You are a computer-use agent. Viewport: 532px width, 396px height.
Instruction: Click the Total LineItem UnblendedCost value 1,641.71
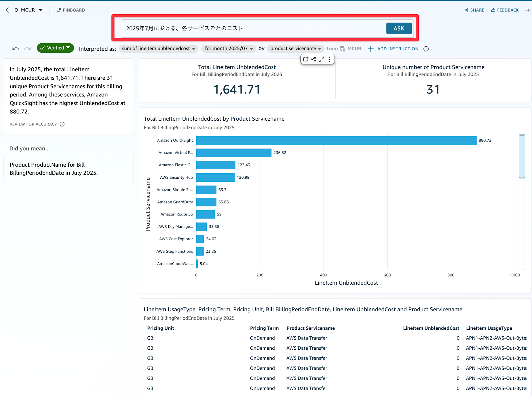237,89
